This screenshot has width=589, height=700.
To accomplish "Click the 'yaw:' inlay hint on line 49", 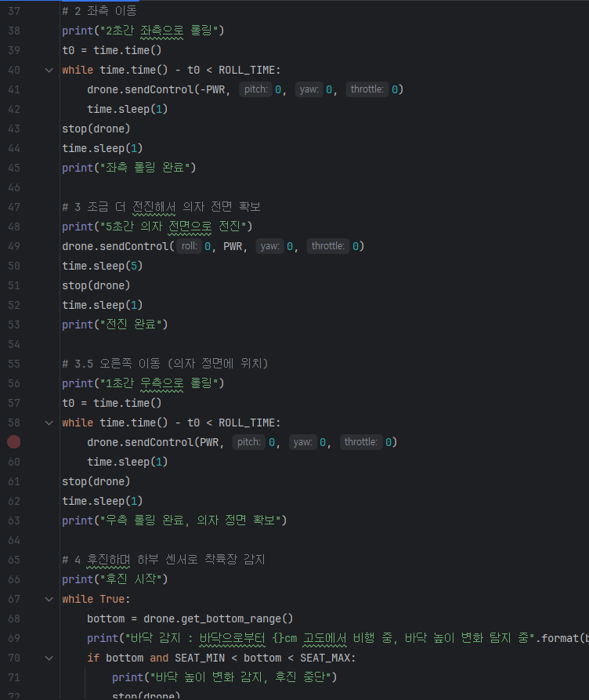I will click(x=269, y=246).
